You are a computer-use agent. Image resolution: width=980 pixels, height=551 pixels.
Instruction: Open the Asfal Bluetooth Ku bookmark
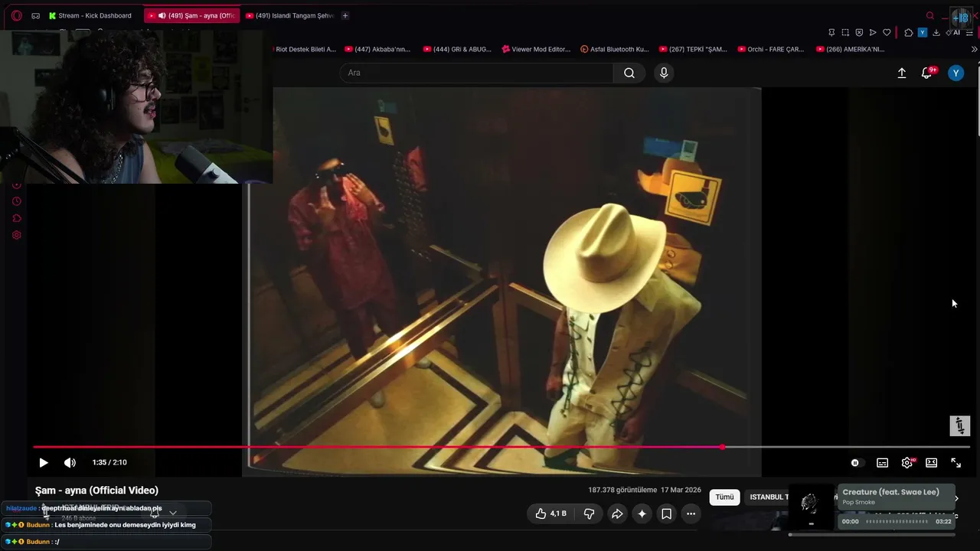[x=615, y=49]
